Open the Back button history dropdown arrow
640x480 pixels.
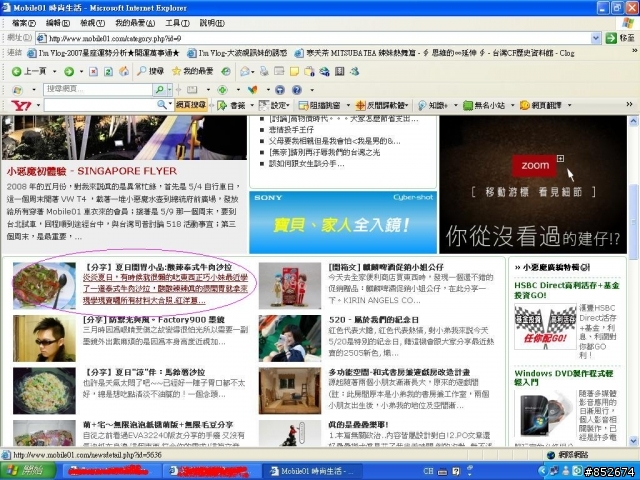pos(55,72)
